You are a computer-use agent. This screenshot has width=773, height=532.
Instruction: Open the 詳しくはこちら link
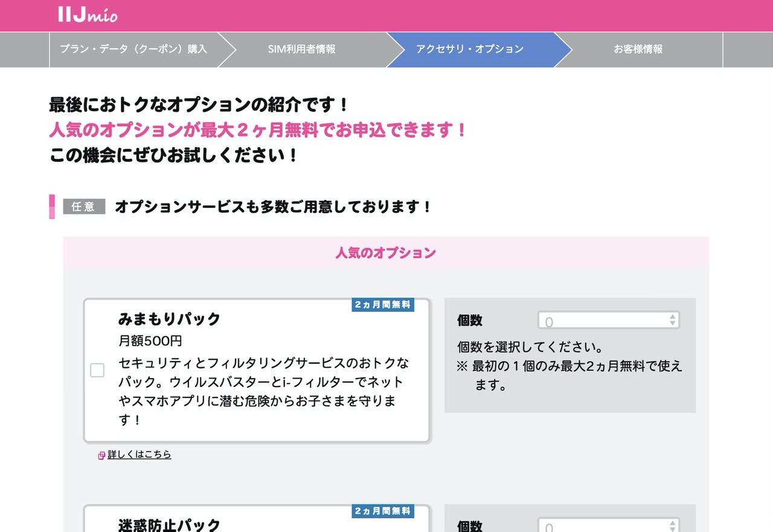140,455
